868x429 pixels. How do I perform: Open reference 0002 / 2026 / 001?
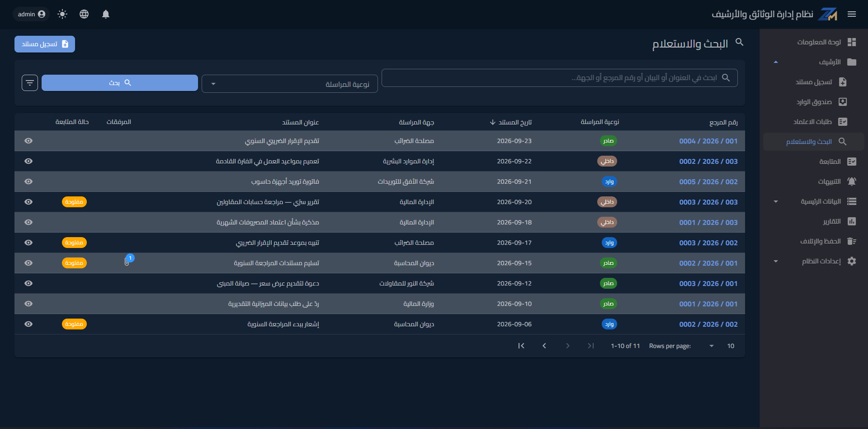tap(708, 263)
